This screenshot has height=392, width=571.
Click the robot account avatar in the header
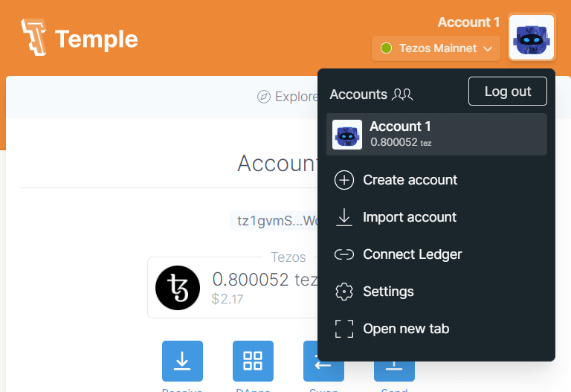[x=532, y=37]
